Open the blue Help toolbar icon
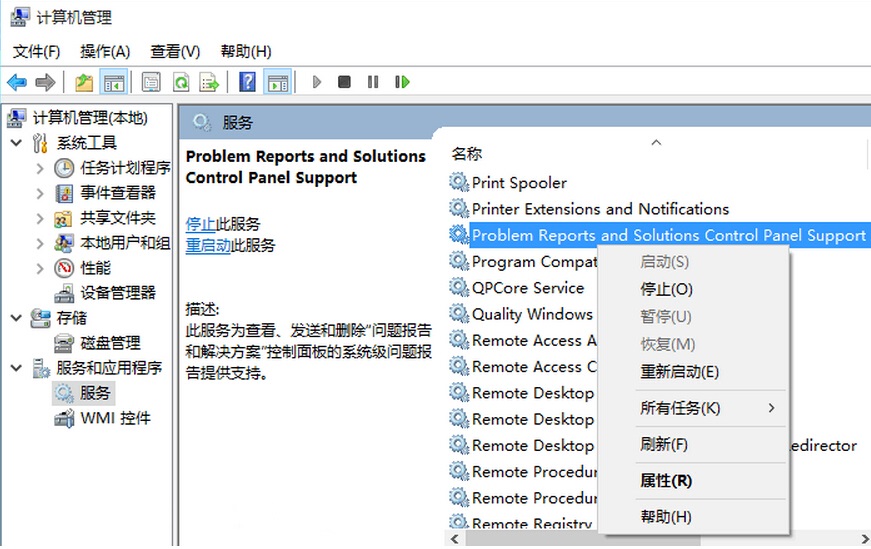The image size is (871, 549). click(248, 82)
